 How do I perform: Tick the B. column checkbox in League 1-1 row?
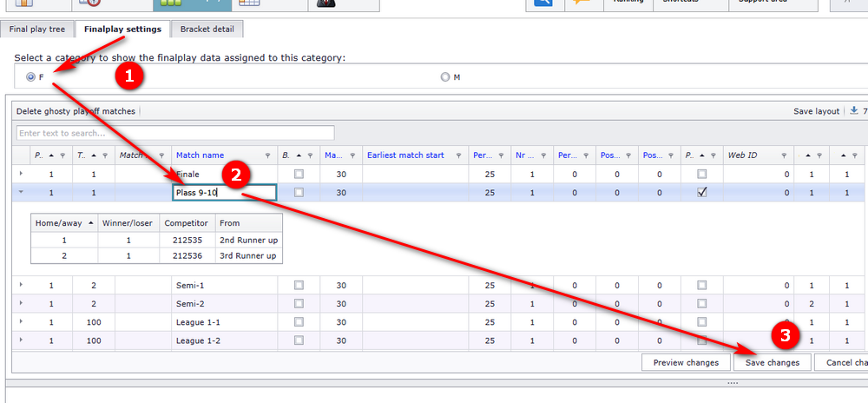pyautogui.click(x=299, y=322)
